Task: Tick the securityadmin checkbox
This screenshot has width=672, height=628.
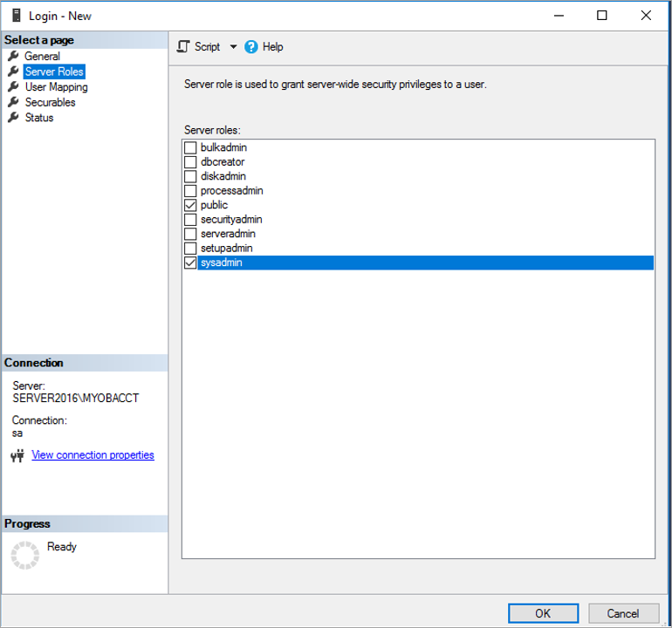Action: click(x=190, y=220)
